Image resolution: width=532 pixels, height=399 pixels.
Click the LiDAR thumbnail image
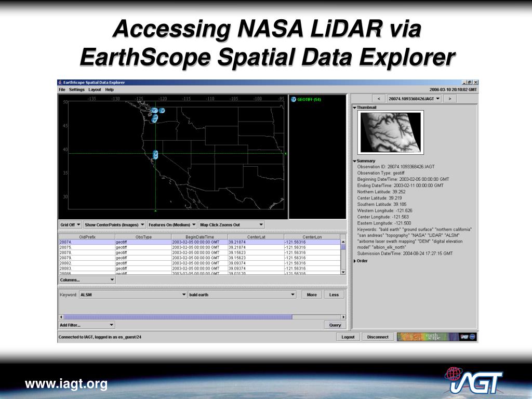(x=391, y=132)
